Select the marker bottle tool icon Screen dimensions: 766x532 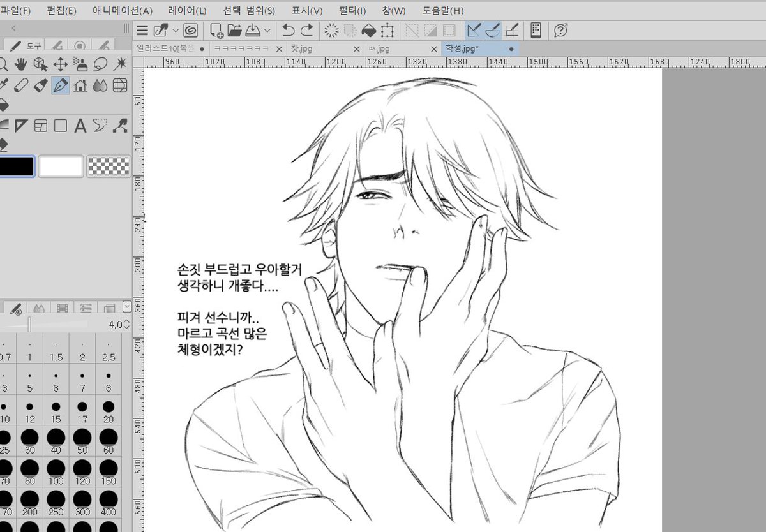41,84
